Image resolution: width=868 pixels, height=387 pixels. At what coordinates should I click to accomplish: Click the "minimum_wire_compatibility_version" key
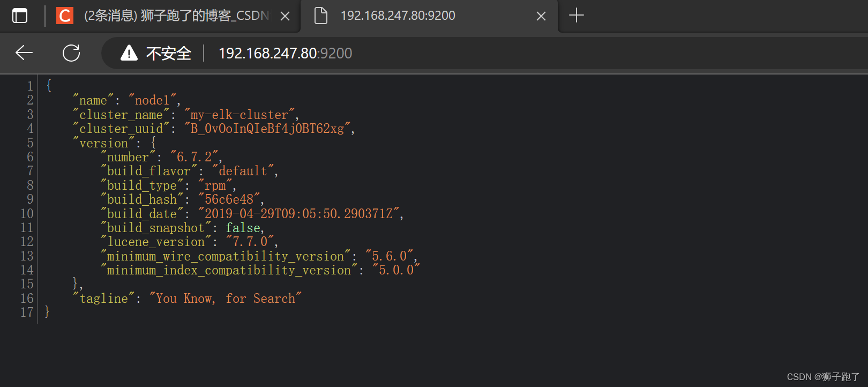pyautogui.click(x=226, y=256)
